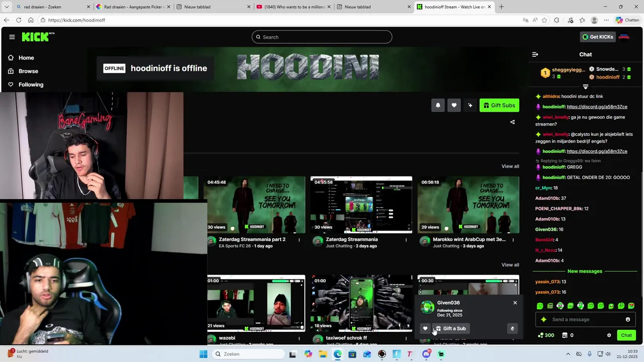Open the discord.gg link in first hoodinioff message
Image resolution: width=644 pixels, height=362 pixels.
click(597, 107)
